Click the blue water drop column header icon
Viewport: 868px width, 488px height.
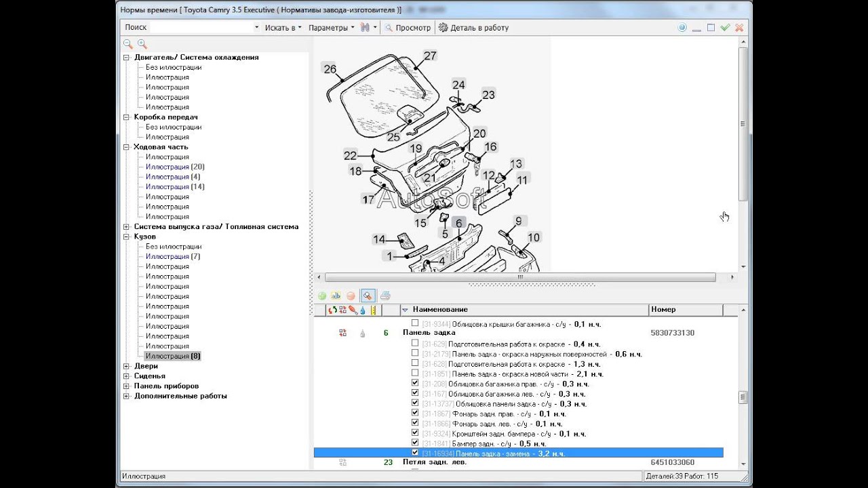point(363,310)
